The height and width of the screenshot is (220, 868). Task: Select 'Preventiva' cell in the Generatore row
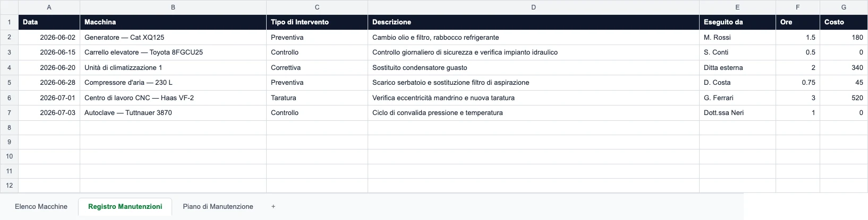(x=317, y=38)
